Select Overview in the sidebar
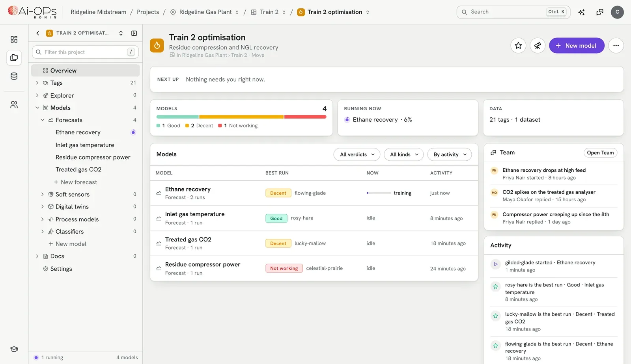The image size is (631, 364). coord(86,71)
